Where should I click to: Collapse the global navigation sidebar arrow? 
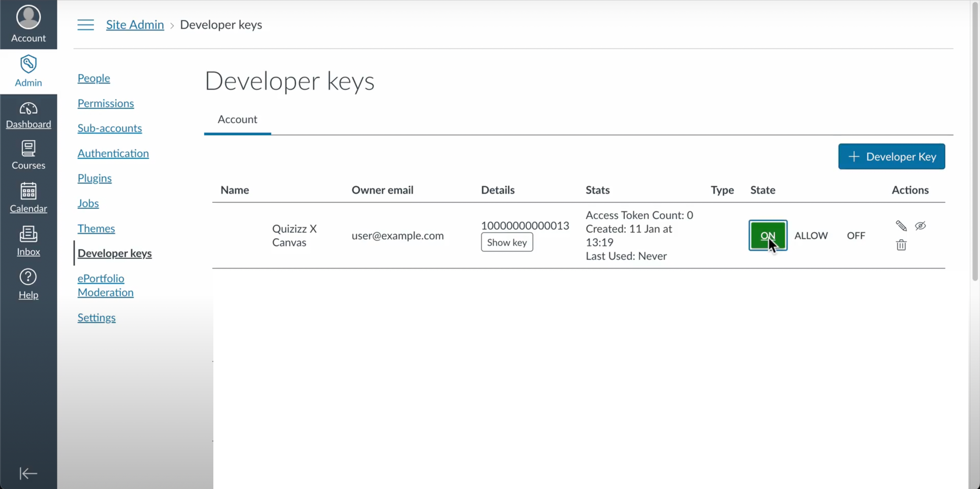(28, 473)
